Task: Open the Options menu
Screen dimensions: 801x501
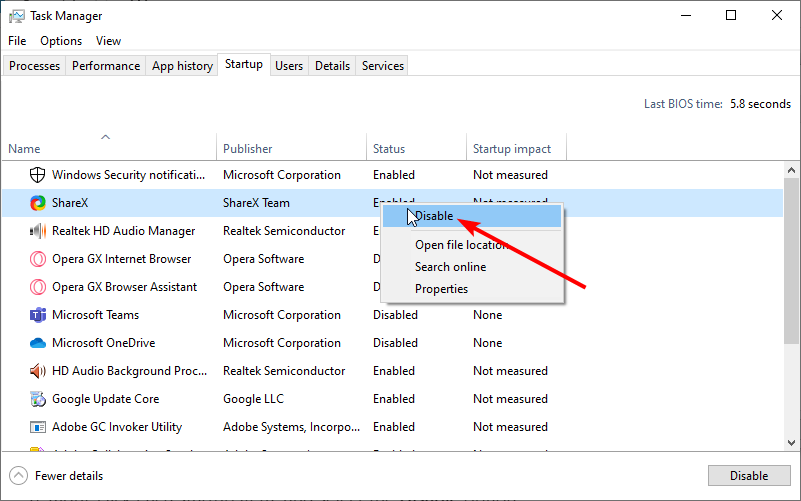Action: [x=61, y=41]
